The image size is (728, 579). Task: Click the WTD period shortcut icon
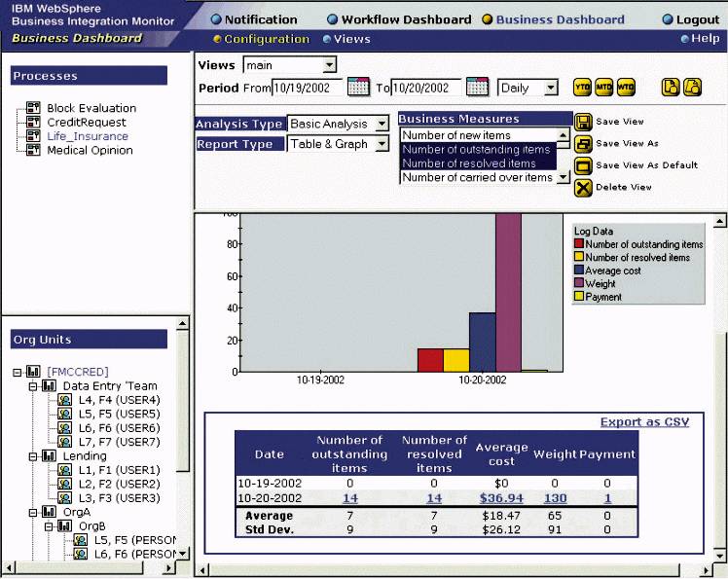pyautogui.click(x=625, y=88)
